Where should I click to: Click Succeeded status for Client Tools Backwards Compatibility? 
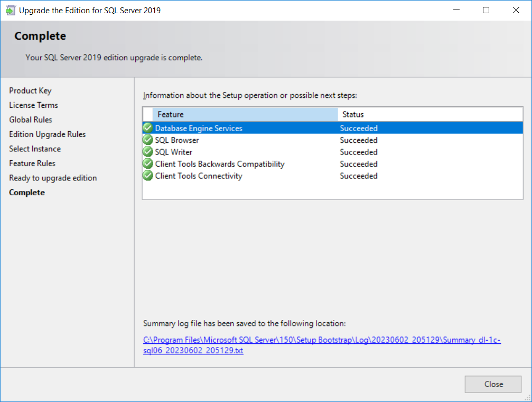(359, 164)
